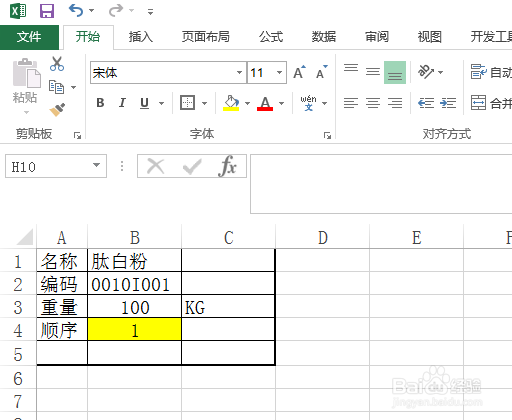Screen dimensions: 512x420
Task: Increase the indent level
Action: click(448, 103)
